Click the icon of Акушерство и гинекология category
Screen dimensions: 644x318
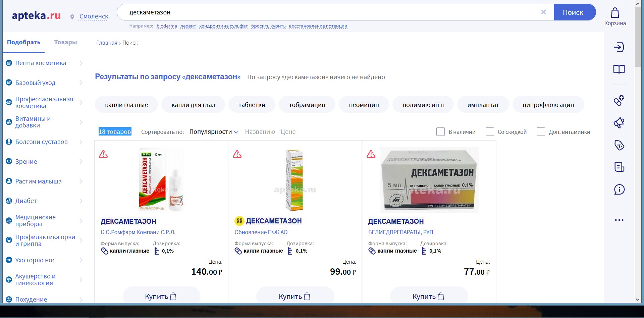[x=9, y=280]
